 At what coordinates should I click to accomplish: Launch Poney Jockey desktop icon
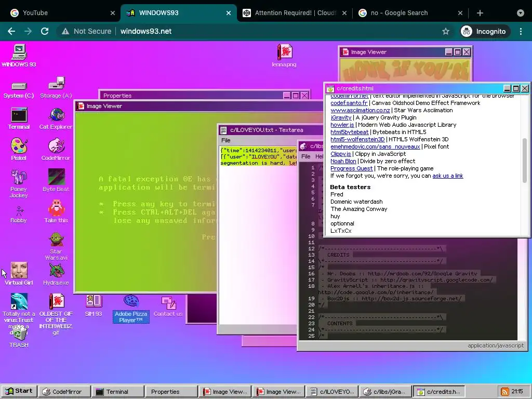tap(19, 183)
